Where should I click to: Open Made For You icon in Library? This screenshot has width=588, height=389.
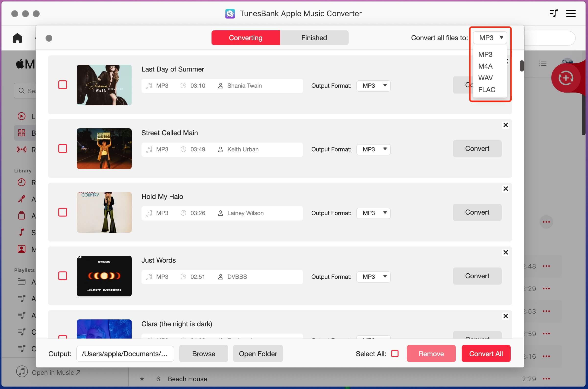click(22, 249)
